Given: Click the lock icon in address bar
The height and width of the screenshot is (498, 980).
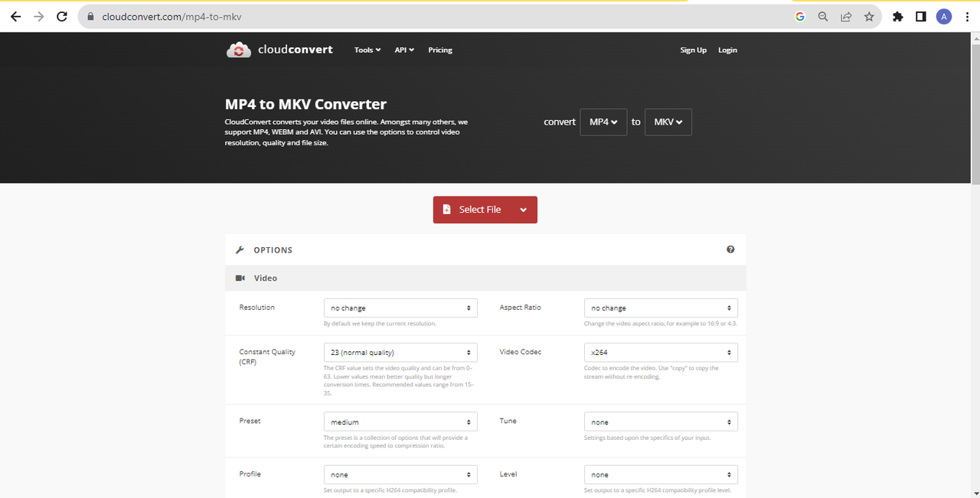Looking at the screenshot, I should [x=90, y=16].
